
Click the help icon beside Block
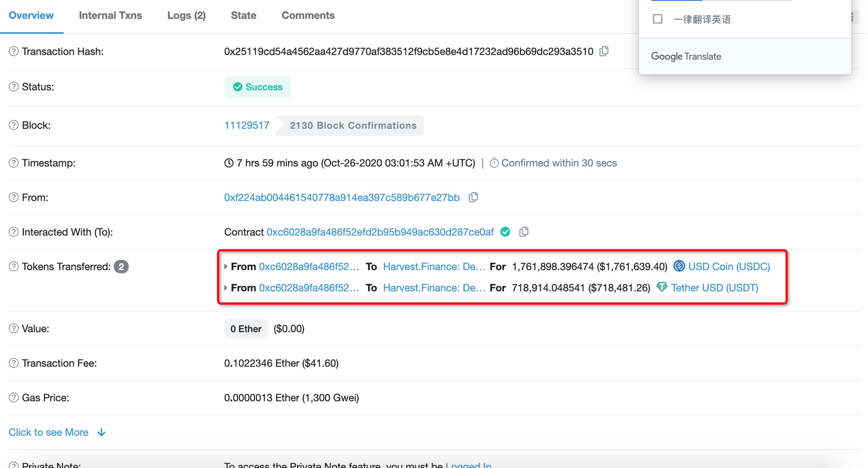(x=14, y=125)
